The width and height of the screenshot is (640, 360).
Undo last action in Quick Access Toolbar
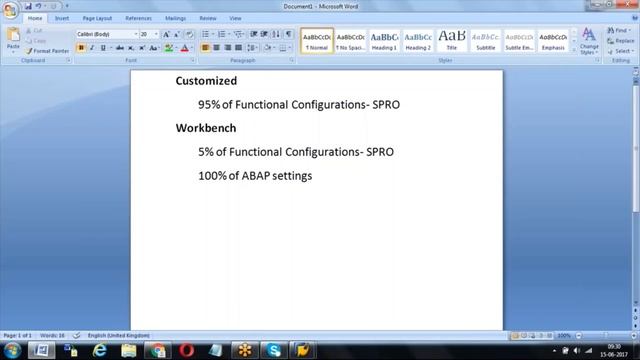pyautogui.click(x=38, y=6)
